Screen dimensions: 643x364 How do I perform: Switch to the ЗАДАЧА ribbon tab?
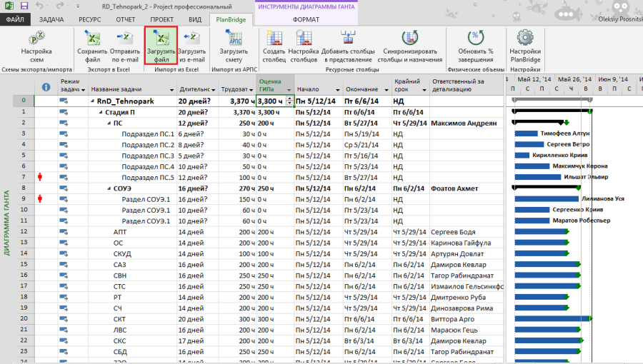coord(51,19)
